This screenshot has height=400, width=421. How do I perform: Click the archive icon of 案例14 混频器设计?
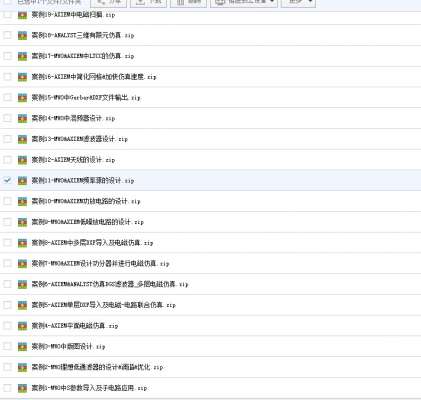click(22, 118)
